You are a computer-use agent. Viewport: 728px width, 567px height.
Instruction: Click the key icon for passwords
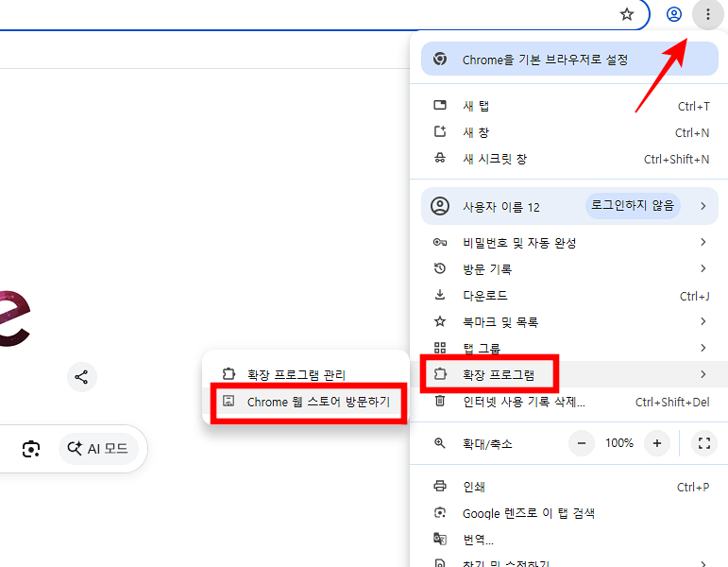[440, 242]
